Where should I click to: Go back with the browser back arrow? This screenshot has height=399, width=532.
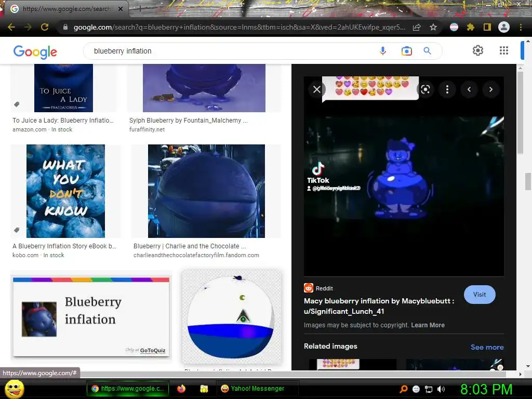pyautogui.click(x=11, y=27)
